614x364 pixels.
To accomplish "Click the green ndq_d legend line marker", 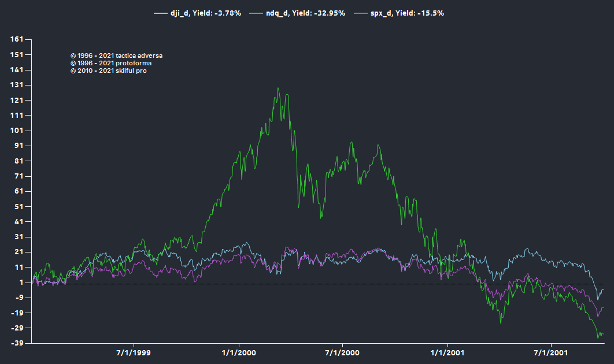I will (x=265, y=13).
